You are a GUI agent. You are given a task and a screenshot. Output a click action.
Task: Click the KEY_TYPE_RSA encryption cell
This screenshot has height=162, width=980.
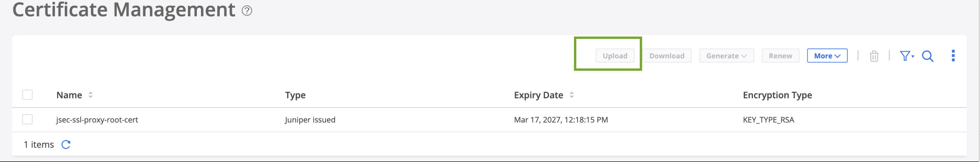click(x=768, y=120)
